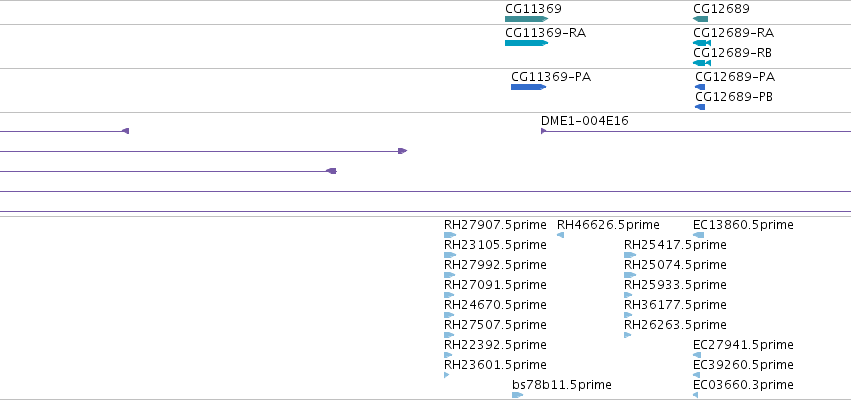The image size is (851, 400).
Task: Click the RH25417.5prime label
Action: click(x=675, y=245)
